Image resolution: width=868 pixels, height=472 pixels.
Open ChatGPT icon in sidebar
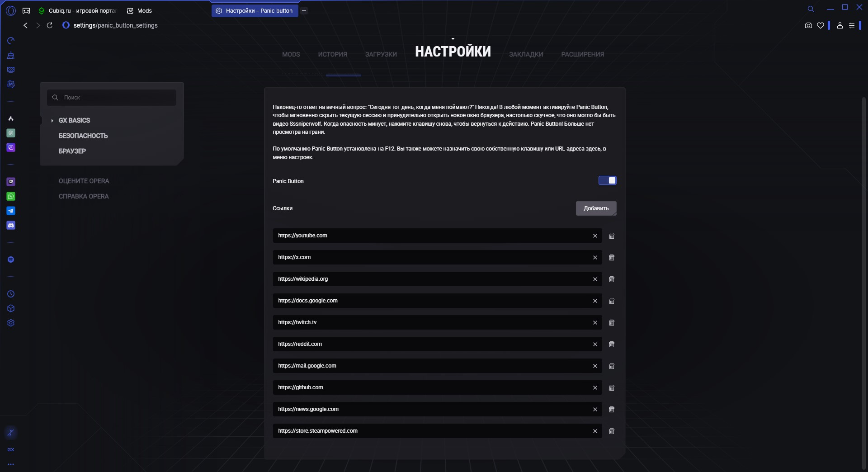(x=11, y=133)
